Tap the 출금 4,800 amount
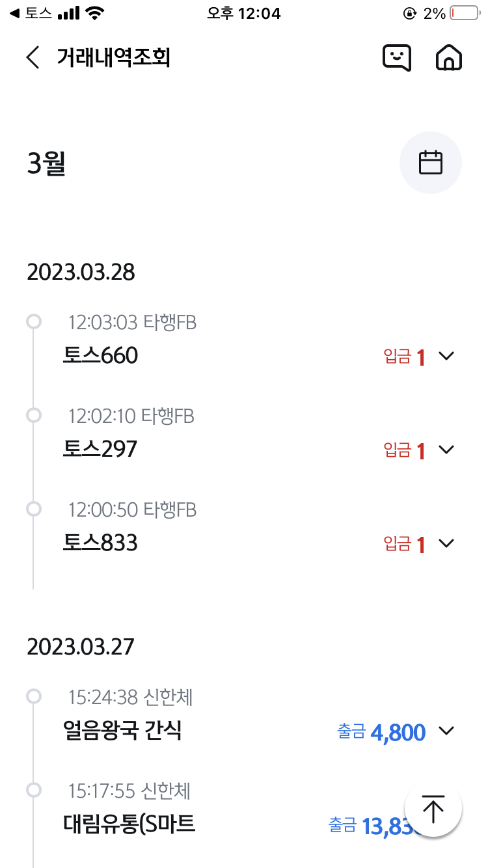This screenshot has height=868, width=488. 382,733
